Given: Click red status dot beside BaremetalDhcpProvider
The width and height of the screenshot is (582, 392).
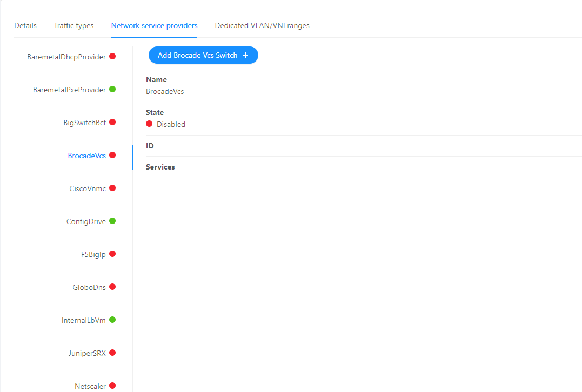Looking at the screenshot, I should (x=112, y=56).
